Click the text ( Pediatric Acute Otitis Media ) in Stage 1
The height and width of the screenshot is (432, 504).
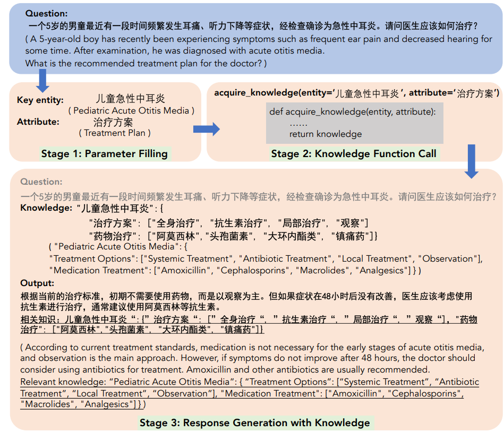click(x=131, y=111)
